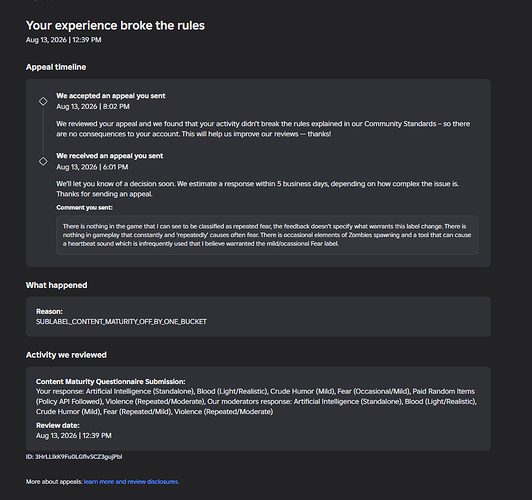Viewport: 532px width, 500px height.
Task: Click the Aug 13, 2026 6:01 PM timestamp
Action: click(92, 167)
